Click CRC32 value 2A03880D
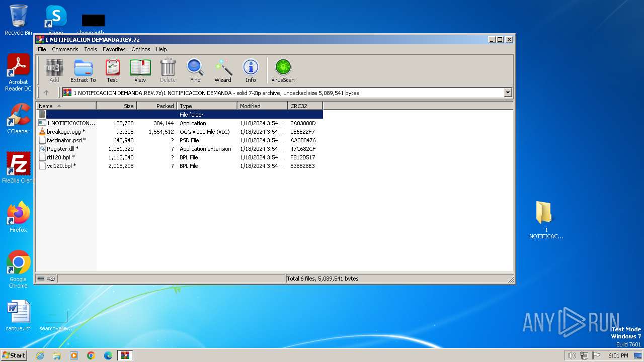 pyautogui.click(x=303, y=123)
